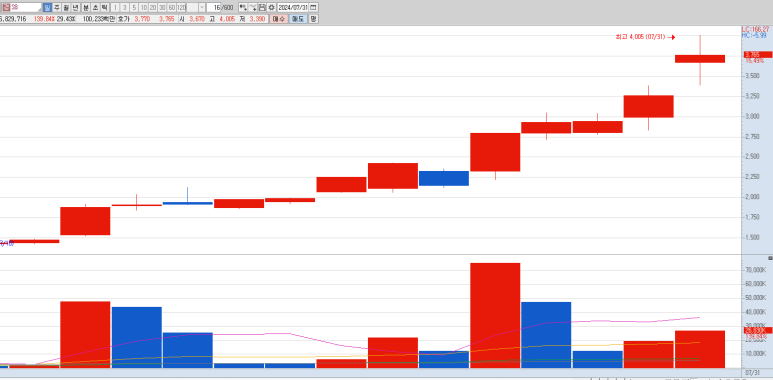
Task: Choose the 60 interval button
Action: tap(172, 7)
